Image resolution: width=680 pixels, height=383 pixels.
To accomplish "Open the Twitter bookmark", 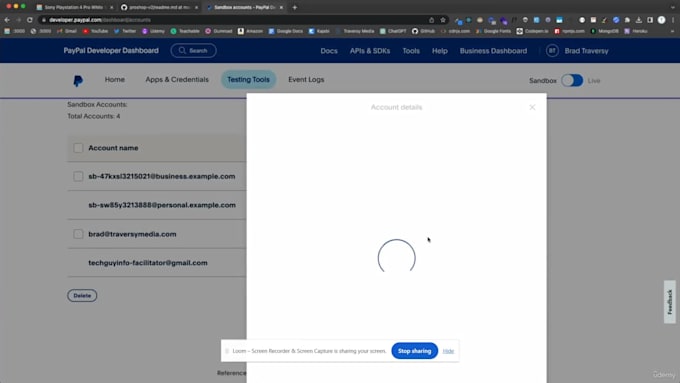I will [125, 31].
